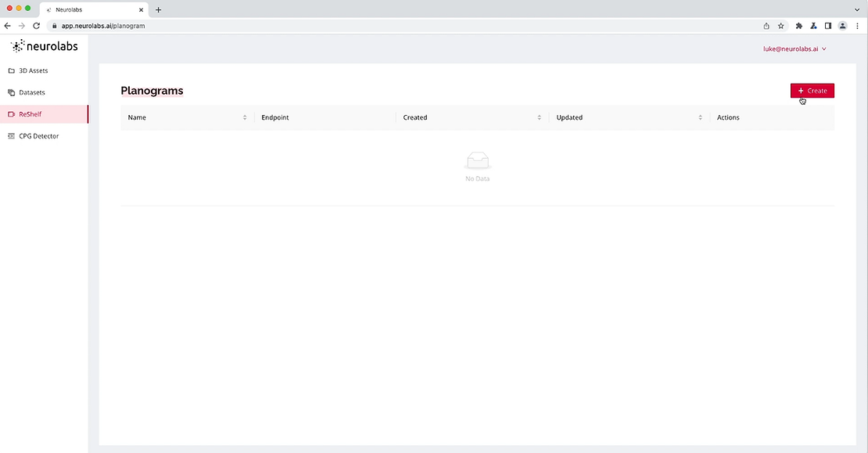Click the browser forward arrow
868x453 pixels.
tap(22, 26)
